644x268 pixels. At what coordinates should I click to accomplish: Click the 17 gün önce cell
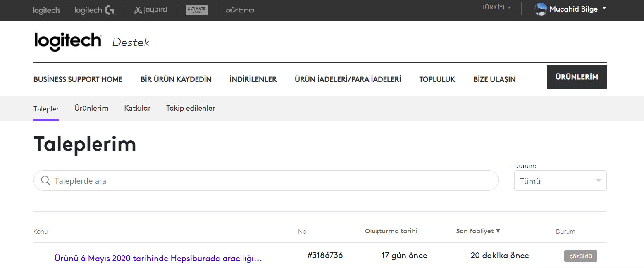tap(404, 256)
